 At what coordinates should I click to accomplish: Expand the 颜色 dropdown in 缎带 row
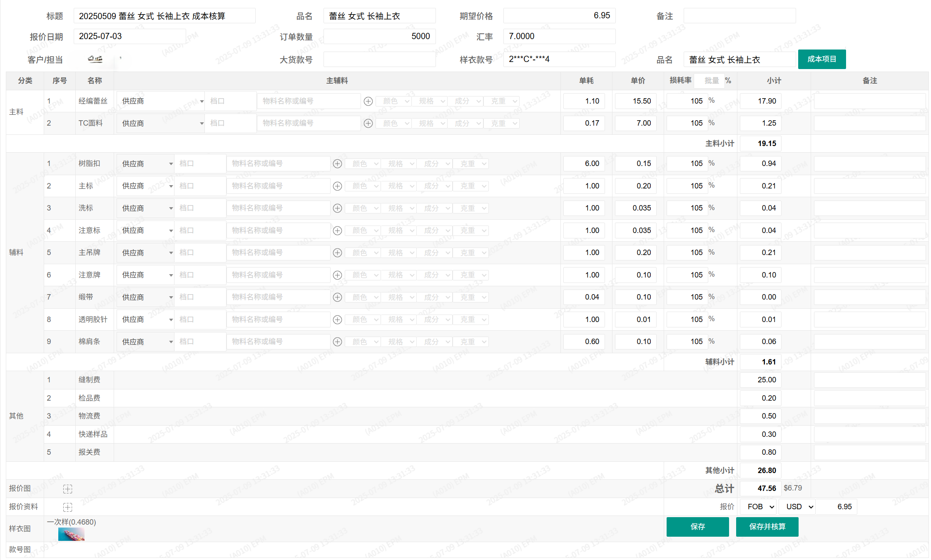pyautogui.click(x=363, y=297)
